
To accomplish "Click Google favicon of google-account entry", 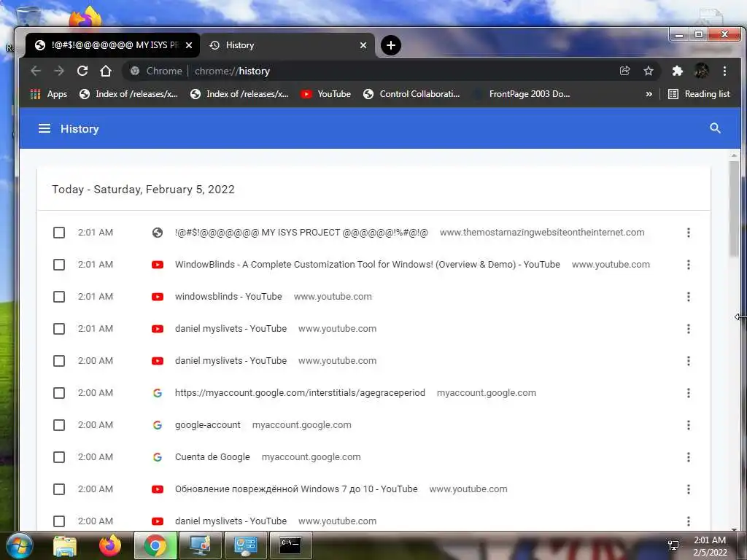I will click(158, 425).
